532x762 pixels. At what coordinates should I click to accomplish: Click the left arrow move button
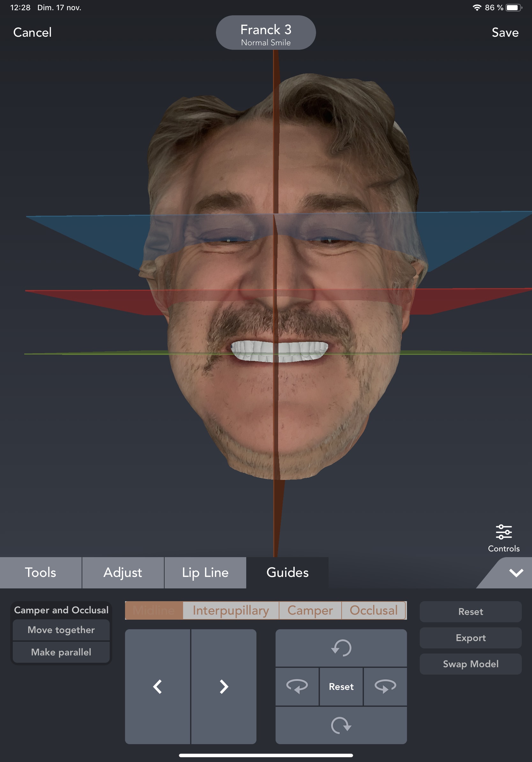click(x=158, y=686)
